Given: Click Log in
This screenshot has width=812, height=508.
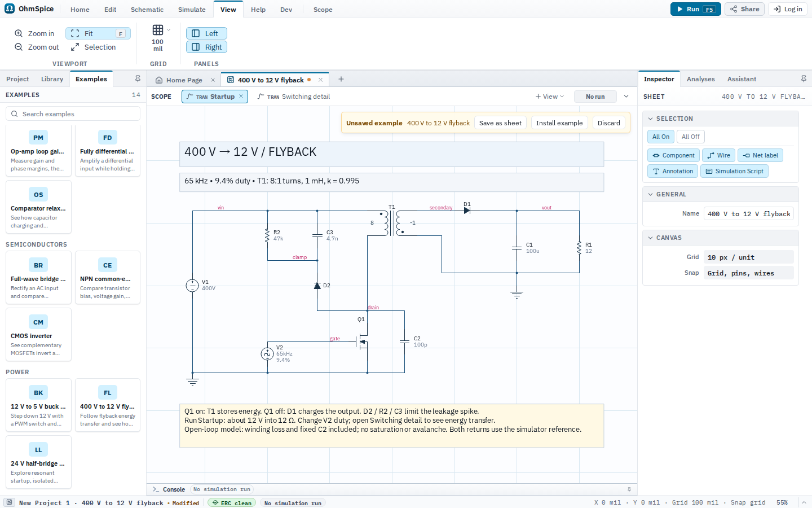Looking at the screenshot, I should pyautogui.click(x=787, y=9).
